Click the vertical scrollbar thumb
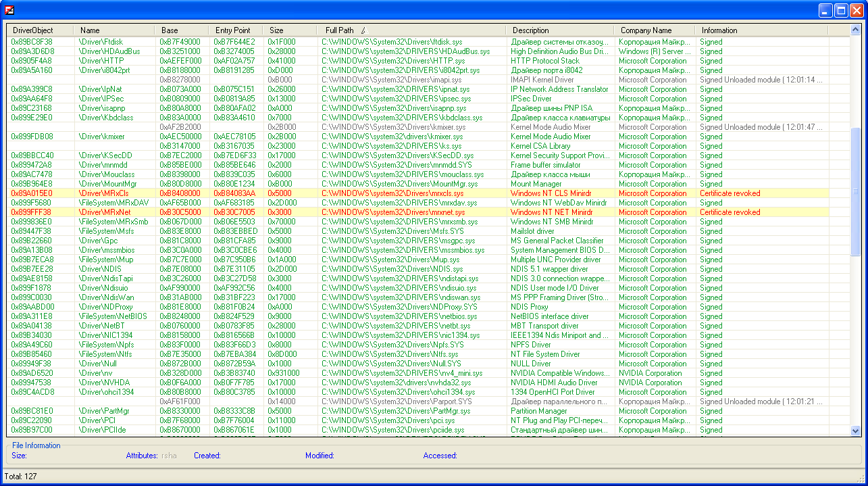The height and width of the screenshot is (486, 868). 856,192
